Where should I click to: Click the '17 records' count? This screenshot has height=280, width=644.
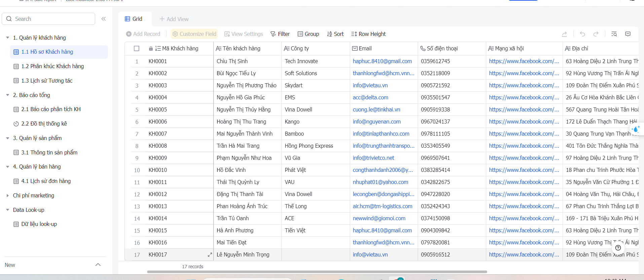pos(193,267)
